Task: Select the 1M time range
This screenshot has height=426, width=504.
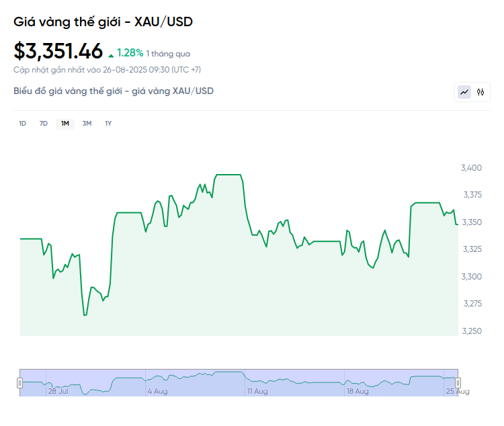Action: tap(65, 123)
